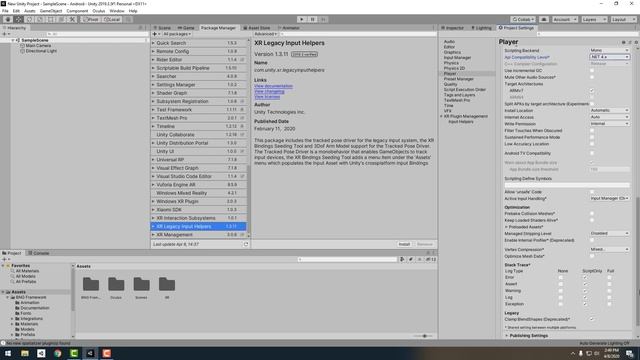Open the Oculus menu
This screenshot has height=360, width=640.
pyautogui.click(x=99, y=11)
